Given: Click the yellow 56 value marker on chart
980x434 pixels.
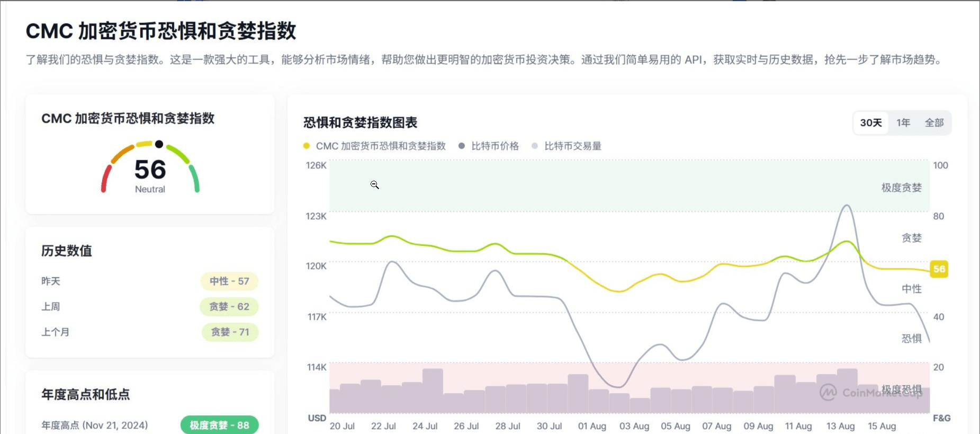Looking at the screenshot, I should pyautogui.click(x=939, y=269).
